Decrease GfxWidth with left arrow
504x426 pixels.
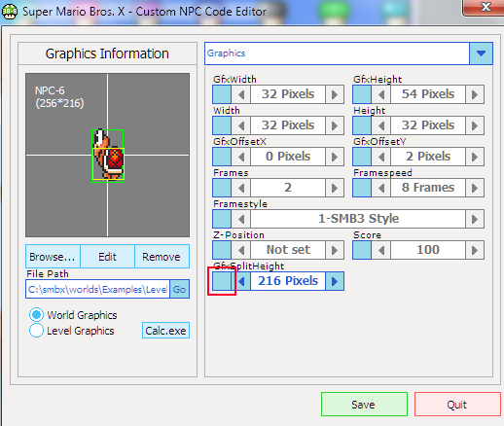(241, 94)
